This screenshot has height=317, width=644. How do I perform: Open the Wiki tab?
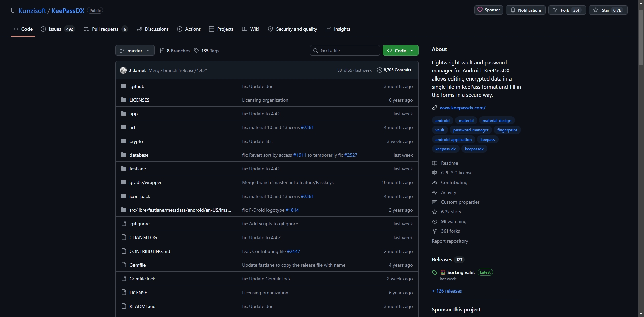tap(251, 29)
